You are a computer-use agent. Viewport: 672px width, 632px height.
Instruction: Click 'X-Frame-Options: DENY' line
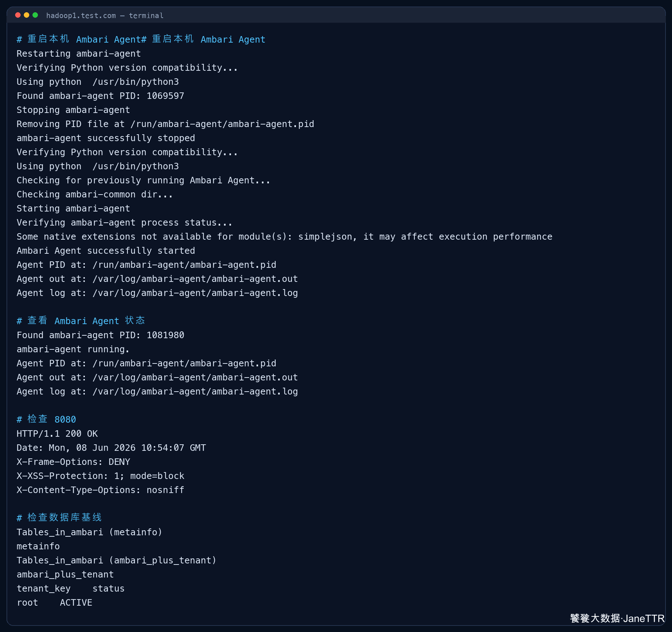tap(73, 462)
